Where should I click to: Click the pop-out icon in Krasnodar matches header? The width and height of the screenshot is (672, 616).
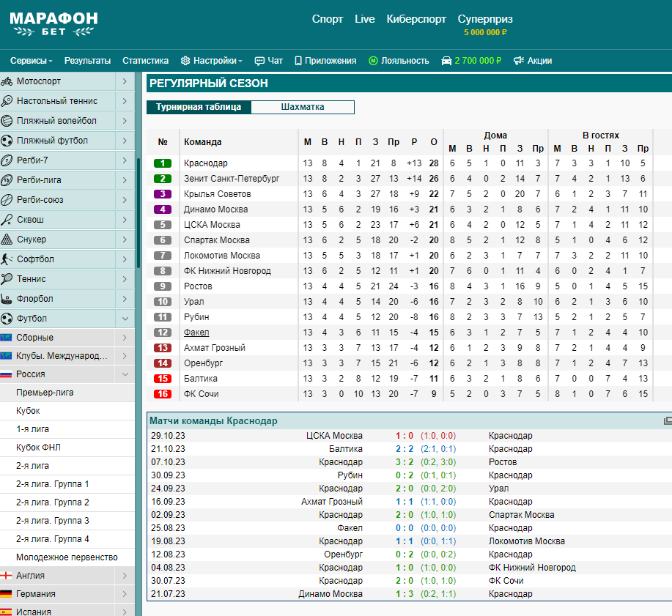point(668,421)
